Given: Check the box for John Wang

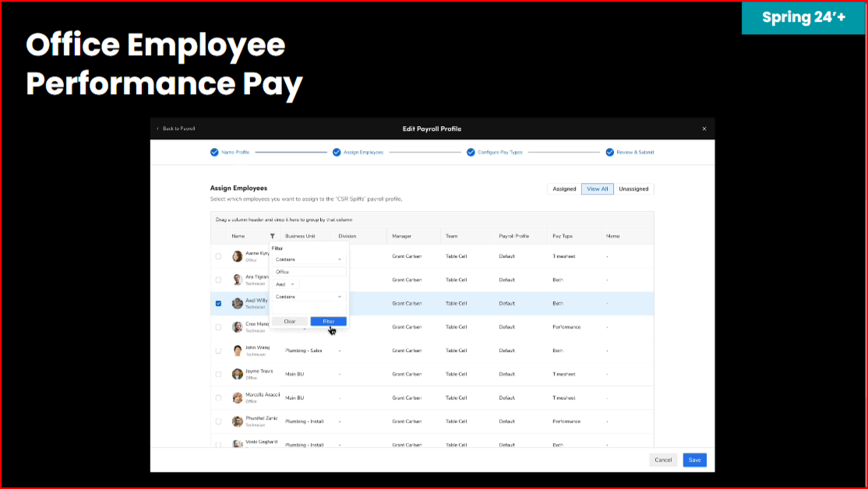Looking at the screenshot, I should [218, 350].
